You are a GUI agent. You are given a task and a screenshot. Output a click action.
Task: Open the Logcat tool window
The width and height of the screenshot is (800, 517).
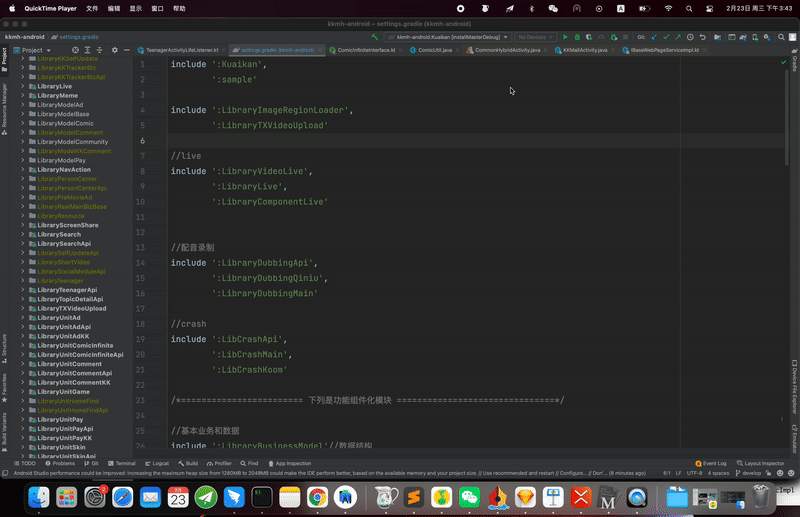(x=157, y=463)
